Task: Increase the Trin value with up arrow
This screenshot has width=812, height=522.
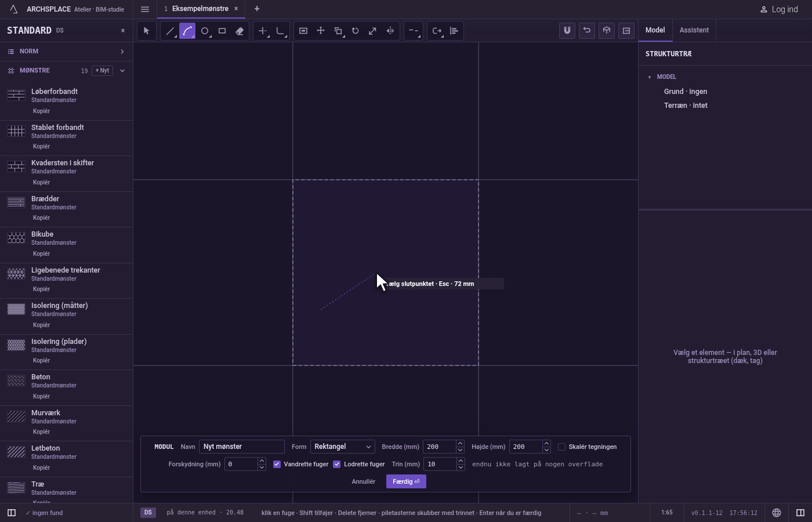Action: (x=461, y=461)
